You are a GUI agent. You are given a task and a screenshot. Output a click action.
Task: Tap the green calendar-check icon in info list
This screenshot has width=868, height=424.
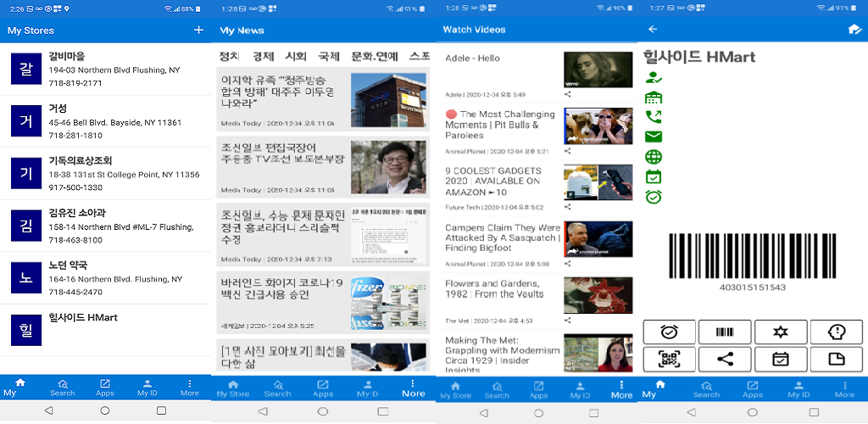654,177
